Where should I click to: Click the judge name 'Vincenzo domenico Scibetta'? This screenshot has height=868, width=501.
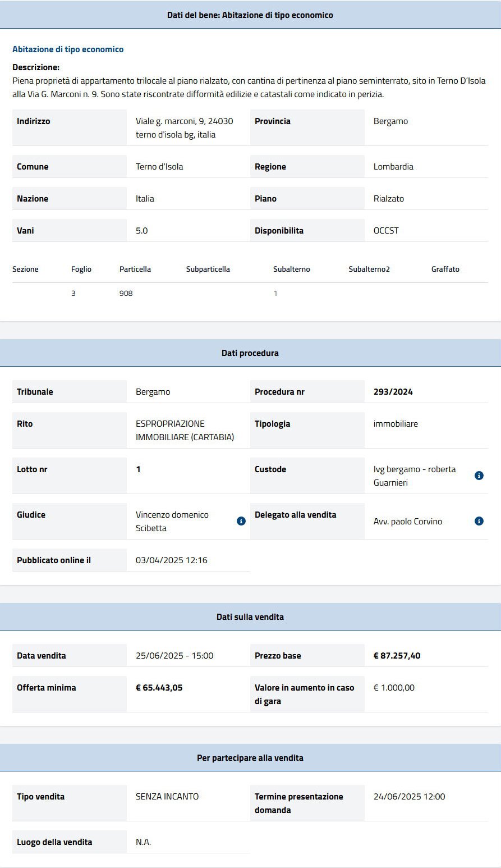coord(172,522)
